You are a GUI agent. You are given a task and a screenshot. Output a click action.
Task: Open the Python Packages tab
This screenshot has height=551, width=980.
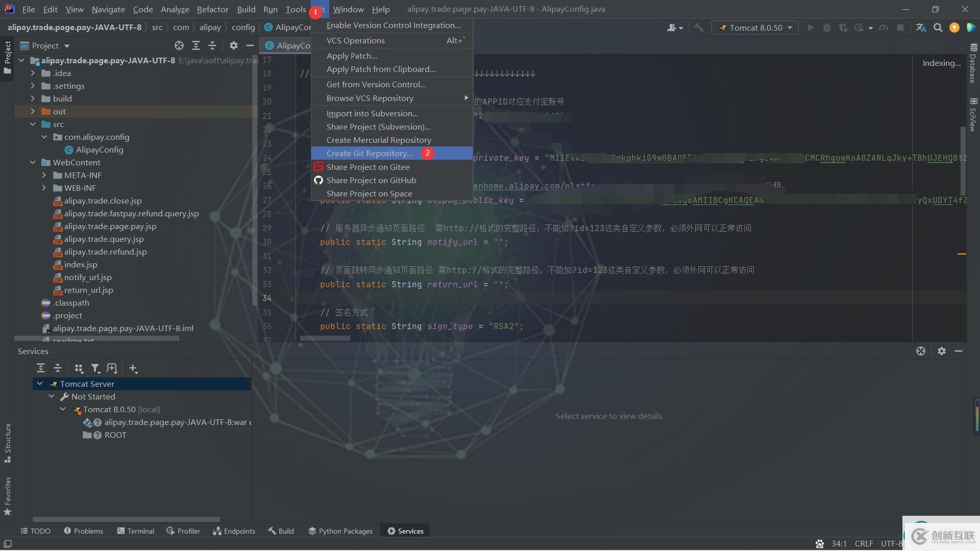[340, 531]
